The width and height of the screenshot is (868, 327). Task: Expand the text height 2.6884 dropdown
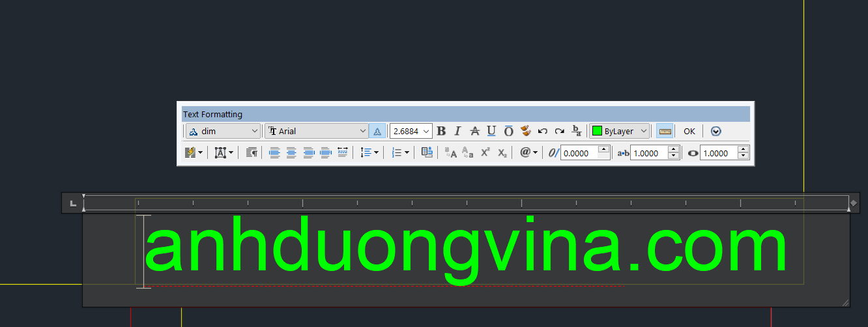click(x=427, y=131)
